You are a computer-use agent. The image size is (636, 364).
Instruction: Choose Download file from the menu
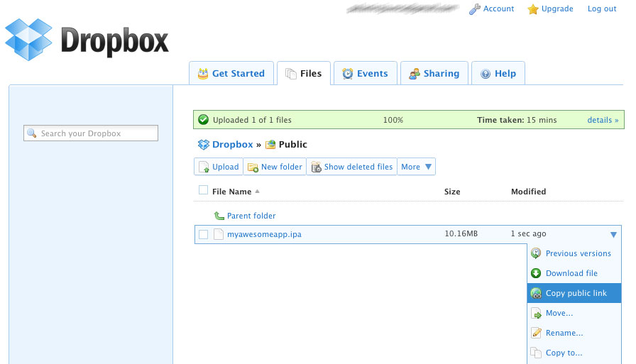click(x=574, y=273)
